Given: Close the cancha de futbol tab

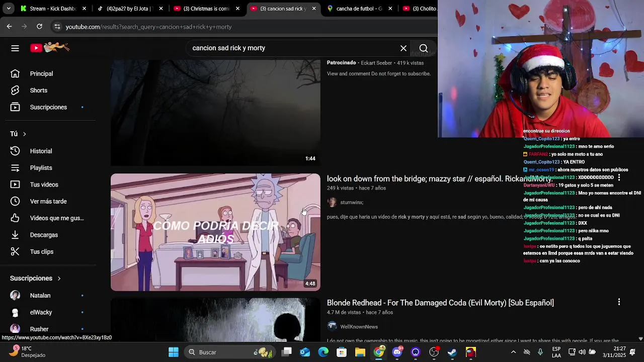Looking at the screenshot, I should point(390,9).
